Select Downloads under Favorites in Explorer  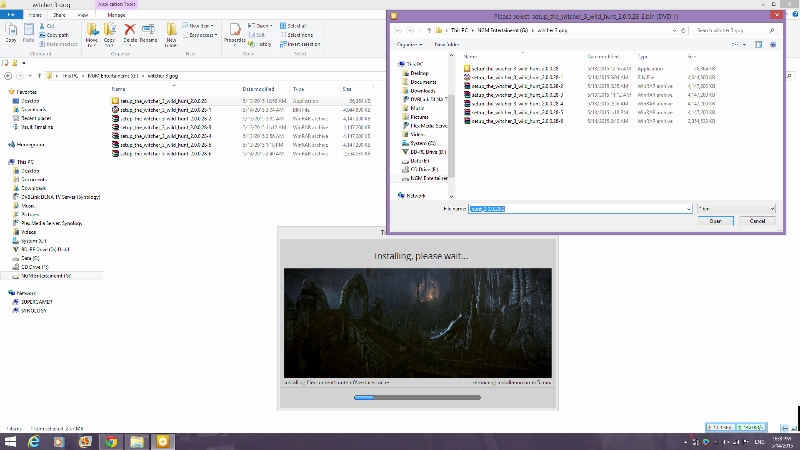click(x=34, y=110)
